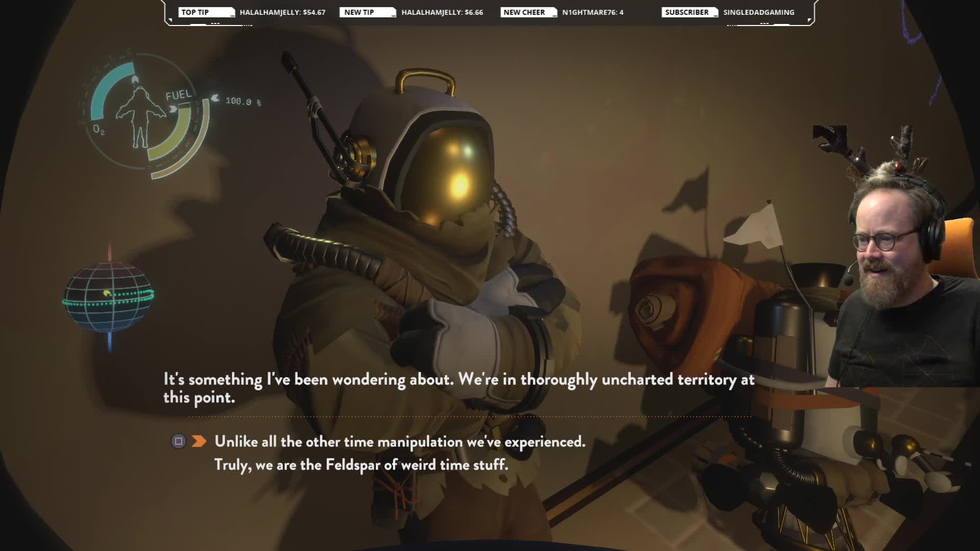Click N1GHTMARE76: 4 cheer entry

point(593,12)
